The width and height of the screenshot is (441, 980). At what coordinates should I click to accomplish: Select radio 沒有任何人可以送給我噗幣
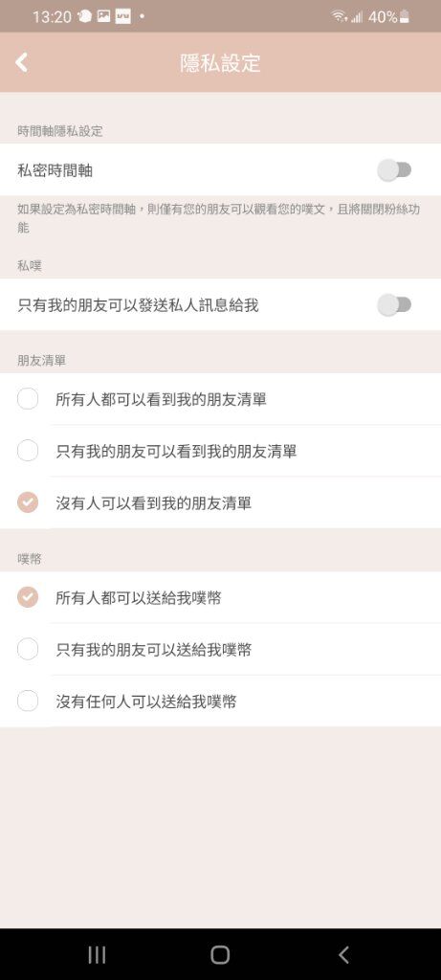tap(28, 702)
